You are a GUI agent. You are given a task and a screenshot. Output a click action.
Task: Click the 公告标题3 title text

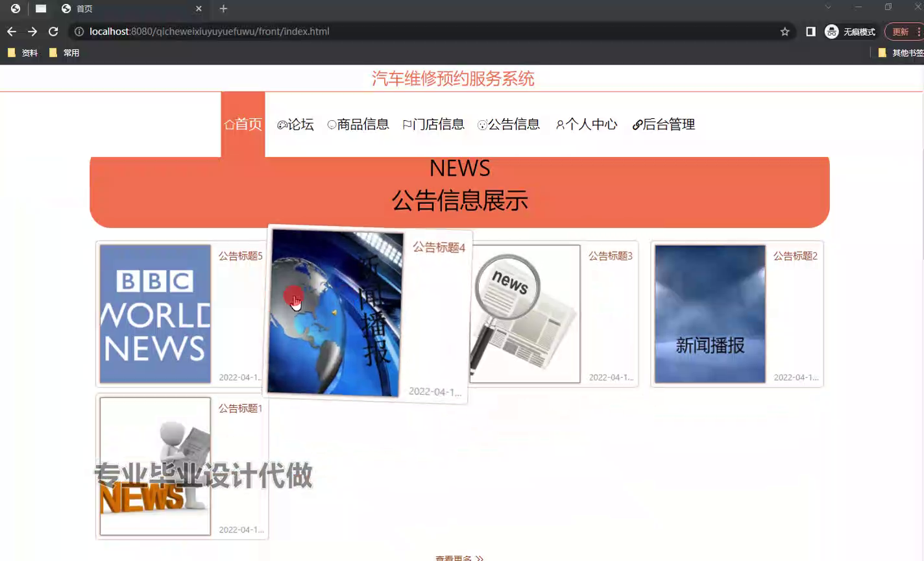click(610, 256)
